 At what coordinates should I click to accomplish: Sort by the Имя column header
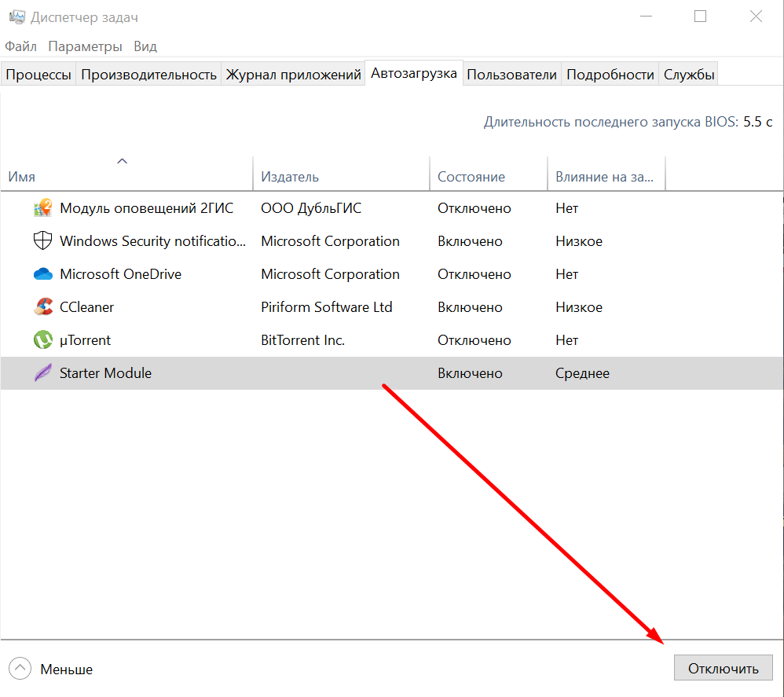click(127, 174)
